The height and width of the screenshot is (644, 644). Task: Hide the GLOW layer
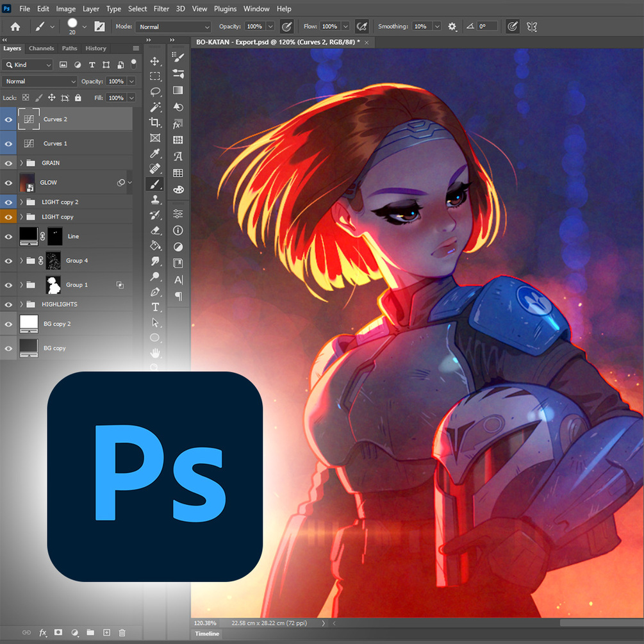click(8, 183)
